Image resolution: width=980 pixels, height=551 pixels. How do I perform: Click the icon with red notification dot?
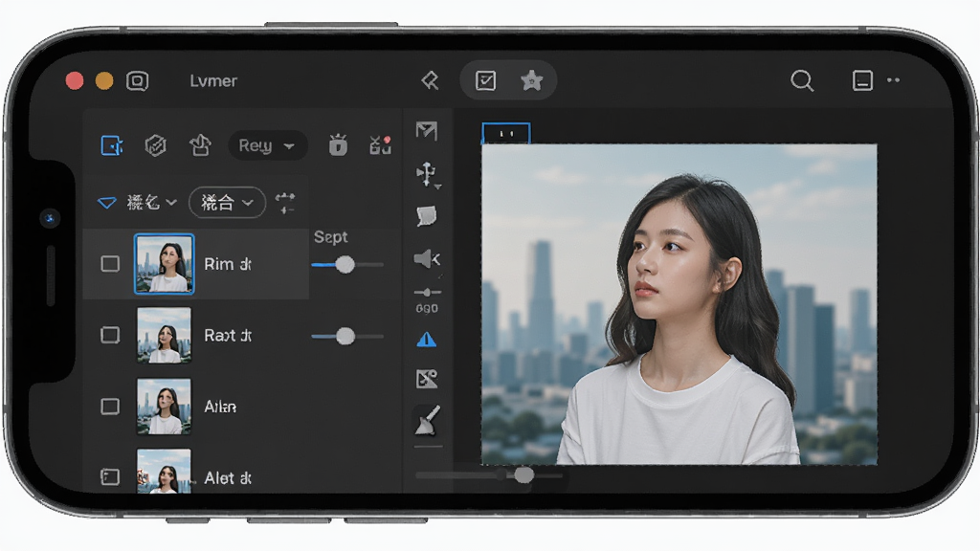[x=380, y=145]
